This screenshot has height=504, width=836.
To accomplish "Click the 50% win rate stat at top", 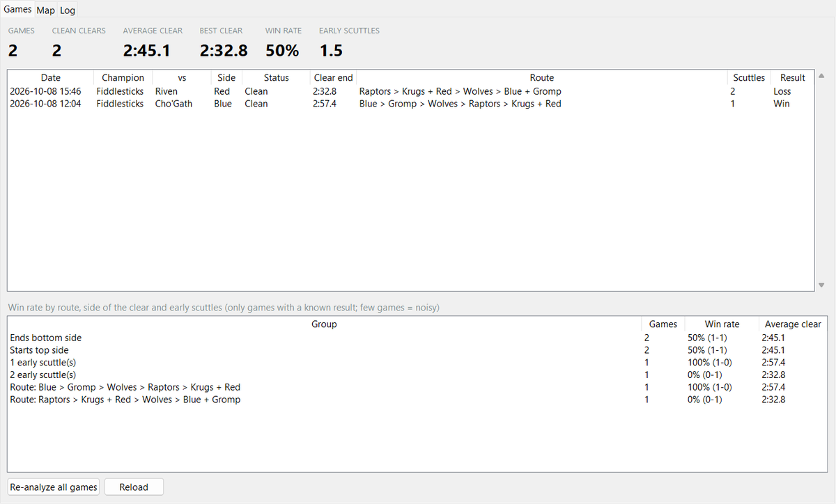I will tap(282, 51).
